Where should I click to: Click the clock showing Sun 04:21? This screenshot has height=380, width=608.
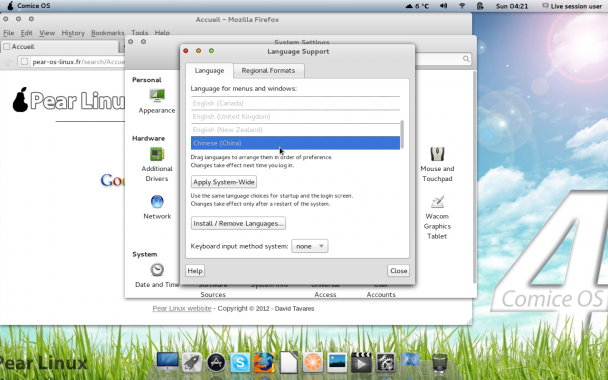512,6
